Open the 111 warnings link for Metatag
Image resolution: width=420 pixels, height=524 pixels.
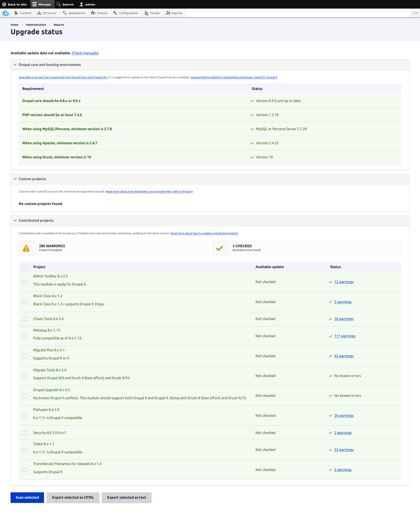(345, 336)
